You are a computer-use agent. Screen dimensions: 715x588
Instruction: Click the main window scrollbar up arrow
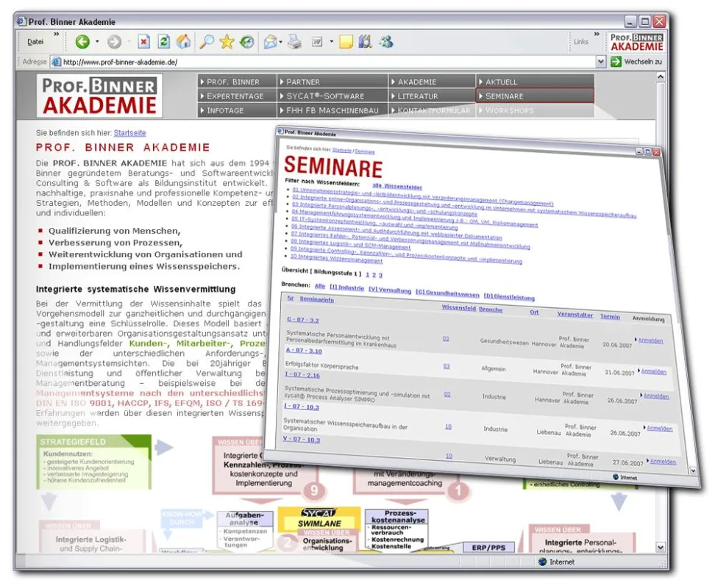[x=660, y=77]
